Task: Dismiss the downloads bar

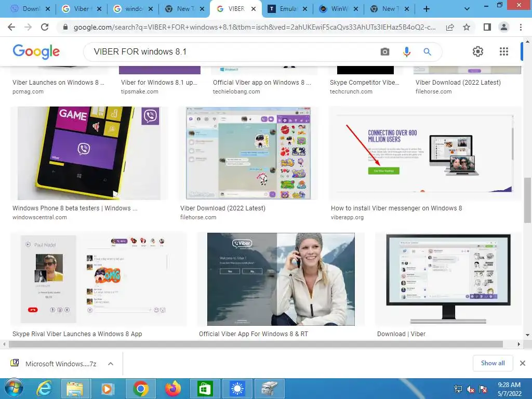Action: [523, 363]
